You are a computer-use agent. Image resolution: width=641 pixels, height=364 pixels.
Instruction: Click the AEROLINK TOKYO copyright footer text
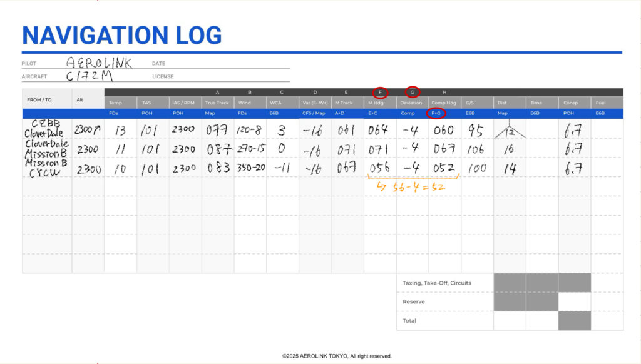tap(337, 356)
